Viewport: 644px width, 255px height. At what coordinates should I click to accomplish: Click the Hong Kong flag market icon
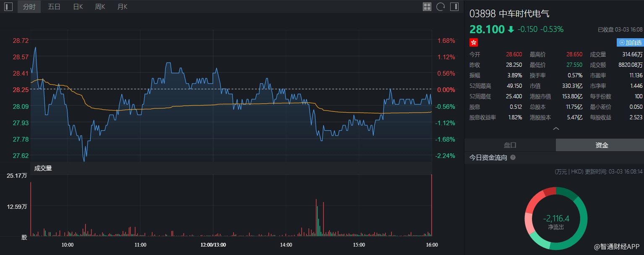pos(474,42)
